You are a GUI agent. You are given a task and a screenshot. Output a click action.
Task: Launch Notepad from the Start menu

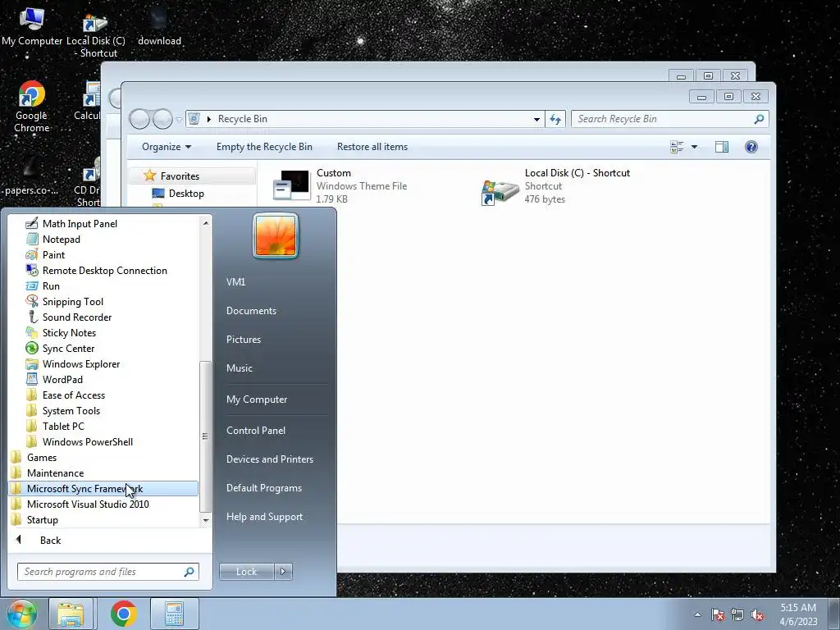pos(61,239)
